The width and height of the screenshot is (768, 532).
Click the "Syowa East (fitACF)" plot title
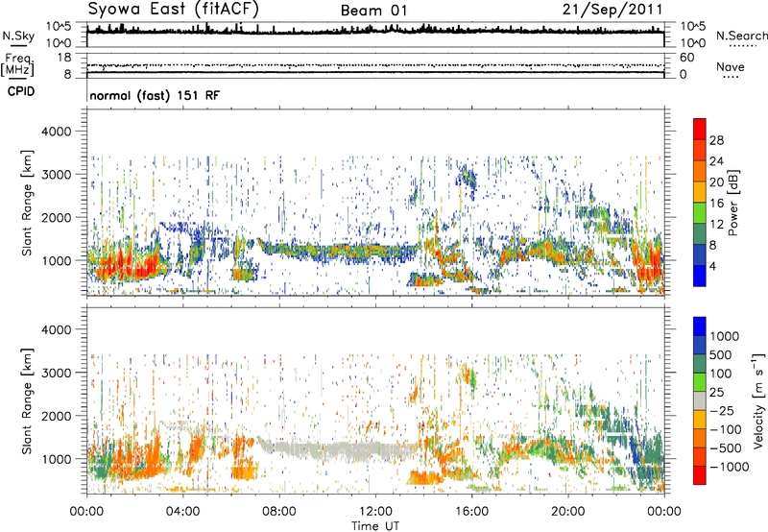(x=173, y=10)
